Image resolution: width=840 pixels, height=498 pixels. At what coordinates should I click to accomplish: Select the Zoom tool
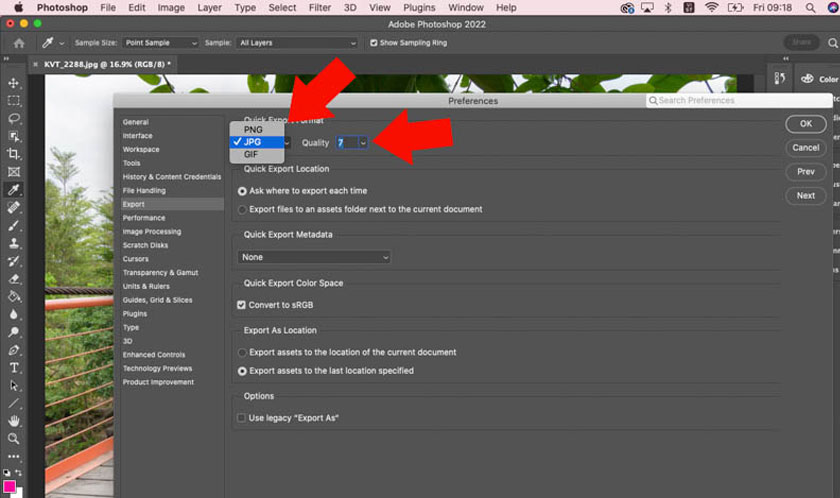pyautogui.click(x=13, y=439)
